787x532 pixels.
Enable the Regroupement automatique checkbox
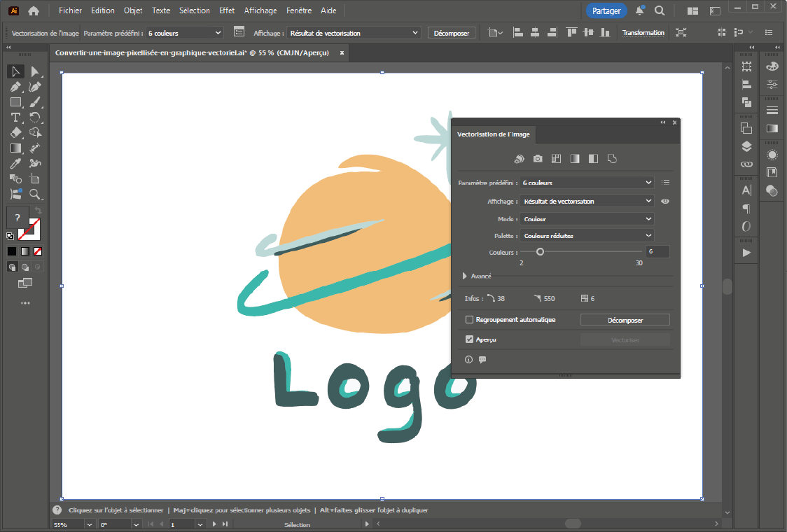(470, 320)
